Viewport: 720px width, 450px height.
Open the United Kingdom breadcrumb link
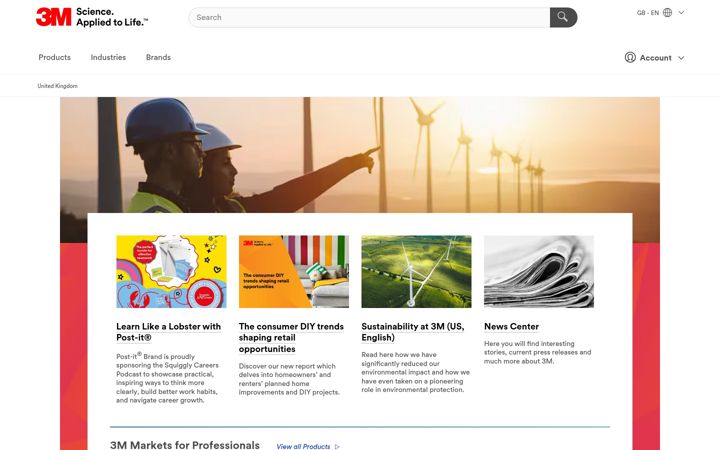pyautogui.click(x=57, y=86)
